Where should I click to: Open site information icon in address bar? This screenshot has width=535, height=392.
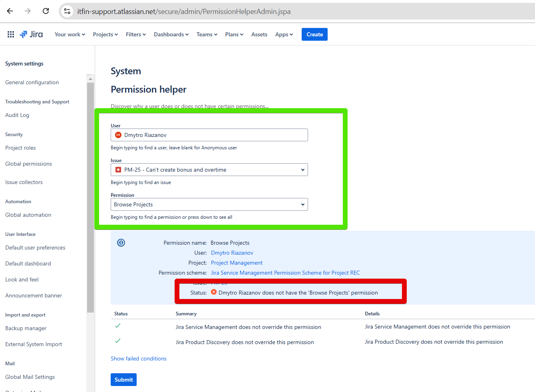pos(67,11)
